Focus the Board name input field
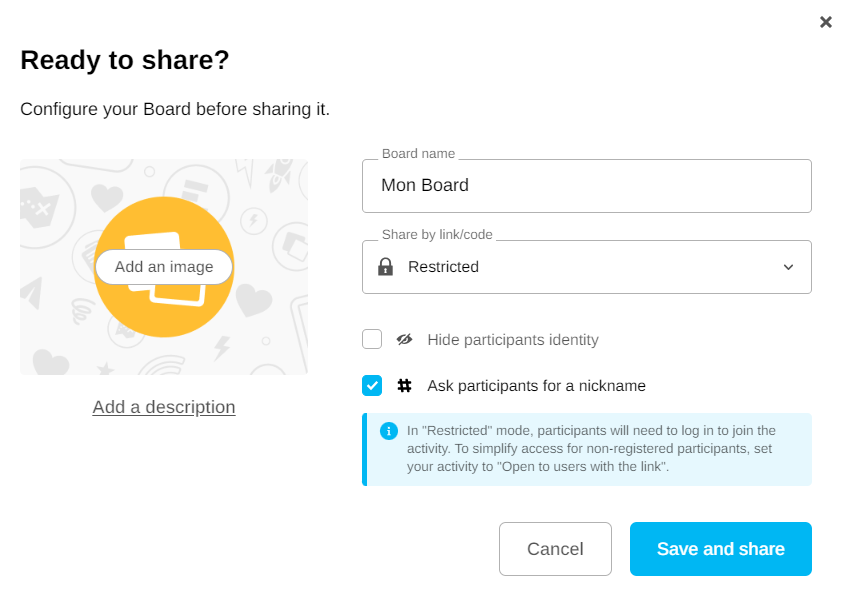 click(586, 186)
